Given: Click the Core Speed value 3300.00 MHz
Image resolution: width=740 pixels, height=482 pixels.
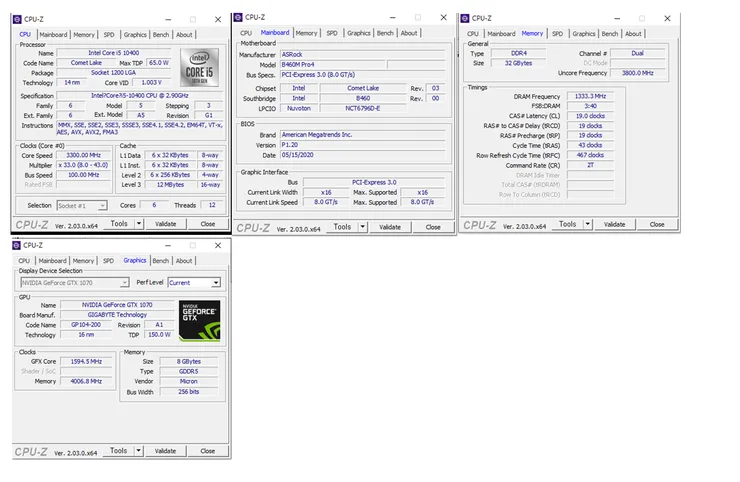Looking at the screenshot, I should tap(84, 155).
